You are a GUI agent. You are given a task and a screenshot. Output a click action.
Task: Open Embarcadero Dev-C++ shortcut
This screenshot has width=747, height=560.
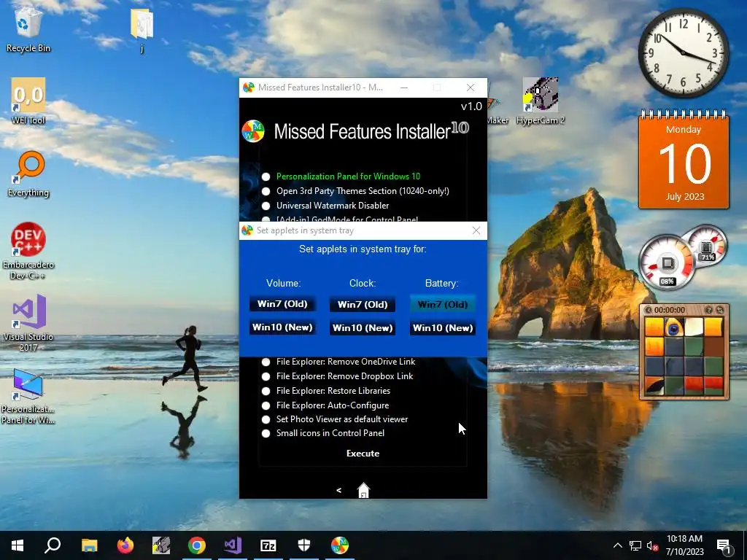[x=28, y=251]
